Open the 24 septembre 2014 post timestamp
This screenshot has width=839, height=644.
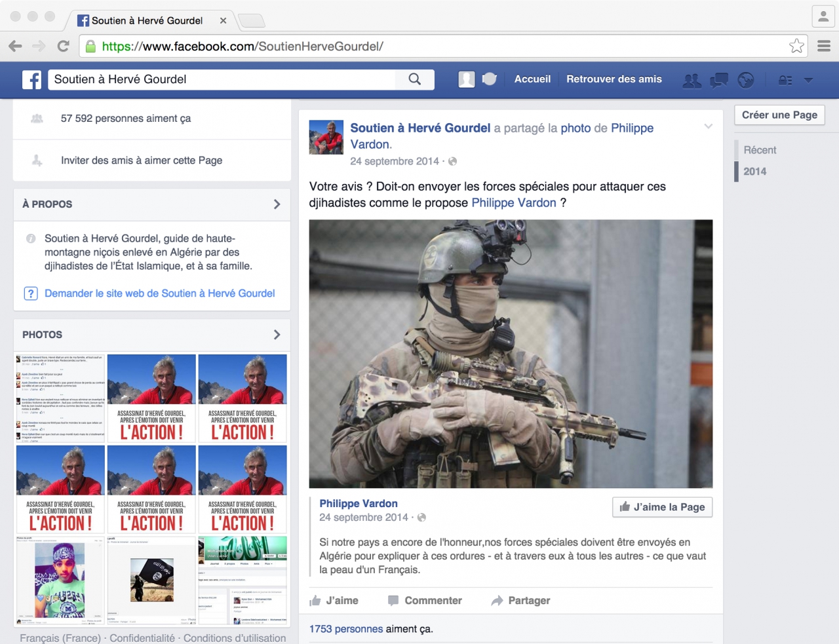pos(395,161)
